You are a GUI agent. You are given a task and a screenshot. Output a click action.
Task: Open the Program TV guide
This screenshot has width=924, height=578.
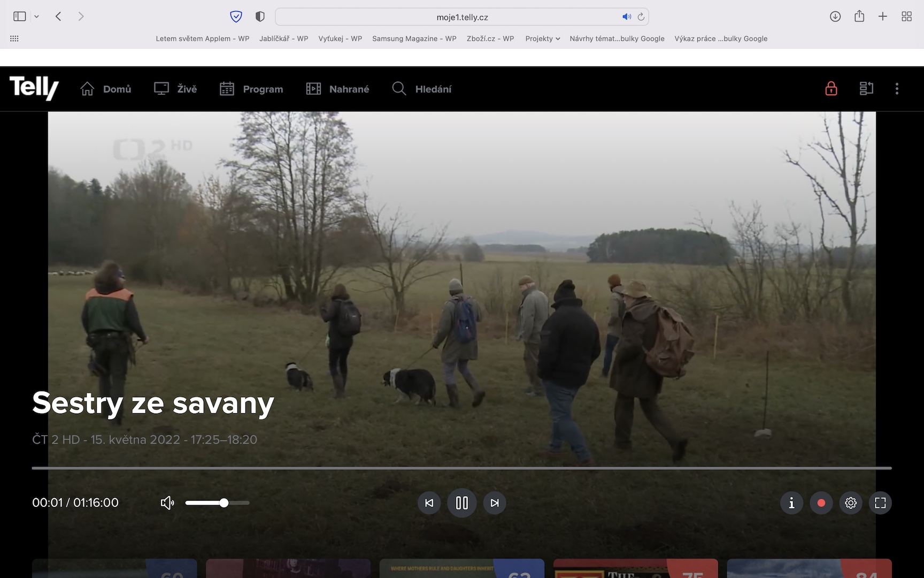(251, 89)
